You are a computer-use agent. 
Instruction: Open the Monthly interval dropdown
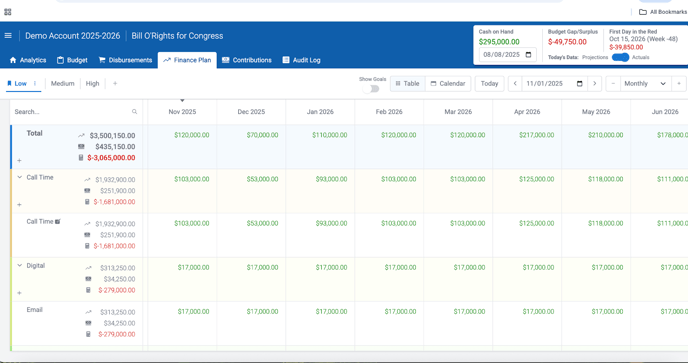[646, 83]
